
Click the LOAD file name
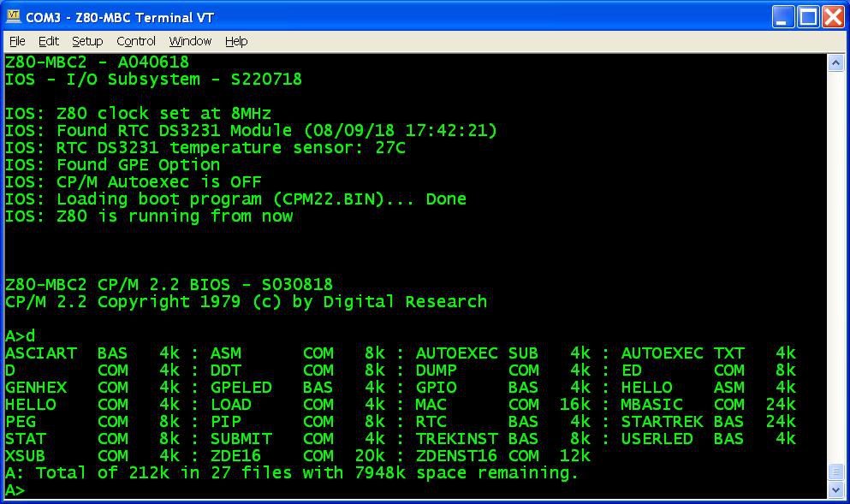pos(231,405)
